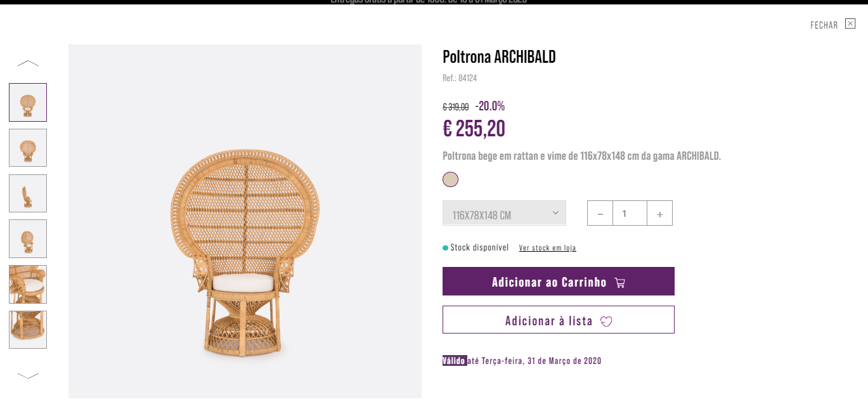Decrease quantity with the minus icon
This screenshot has height=402, width=868.
pos(600,214)
